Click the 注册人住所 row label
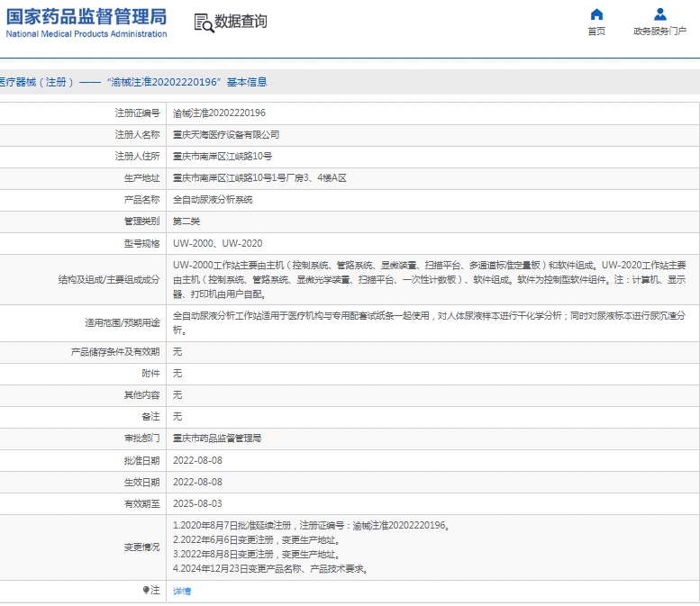 coord(138,156)
